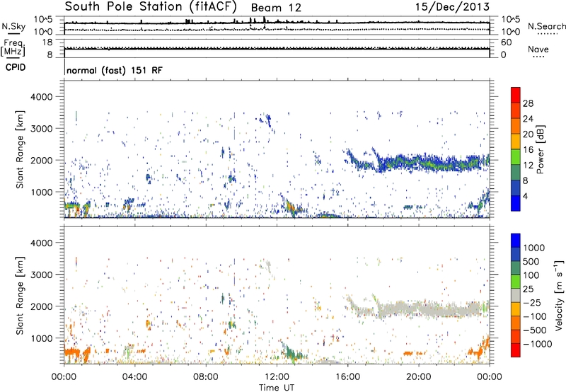The image size is (566, 392).
Task: Click the '16:00' time tick label
Action: (347, 377)
